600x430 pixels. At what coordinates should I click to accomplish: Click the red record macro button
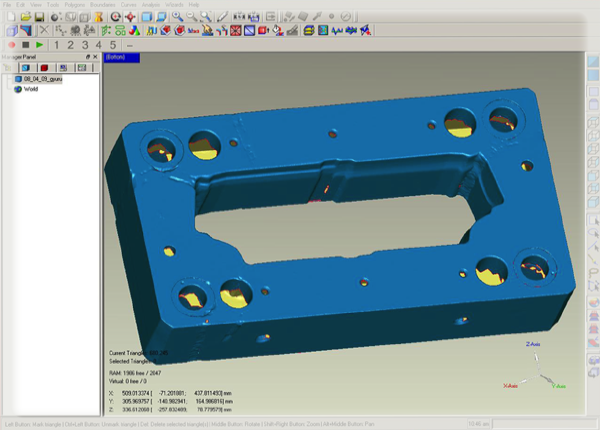pos(10,45)
